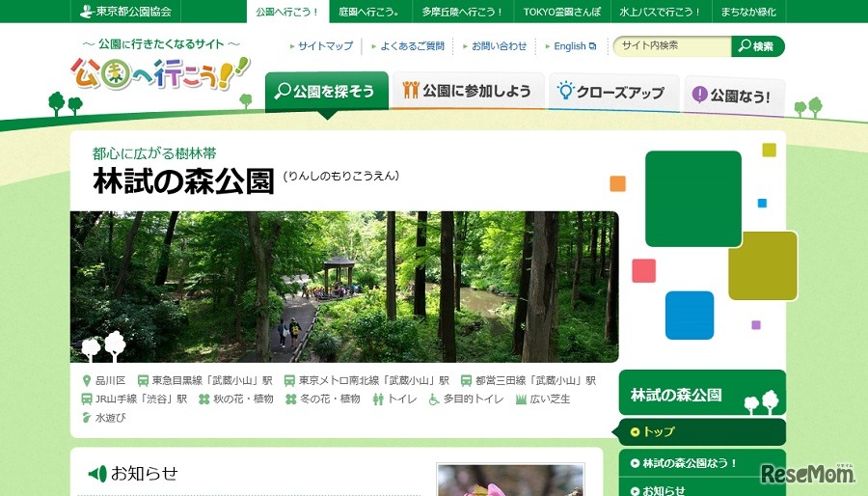Click the wheelchair icon for 多目的トイレ

(x=434, y=400)
